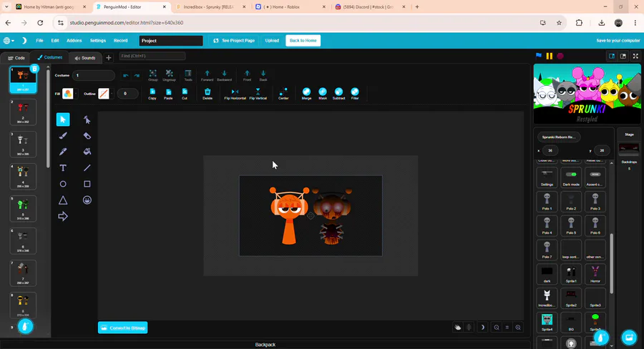Open the Record menu
The width and height of the screenshot is (644, 349).
[120, 41]
